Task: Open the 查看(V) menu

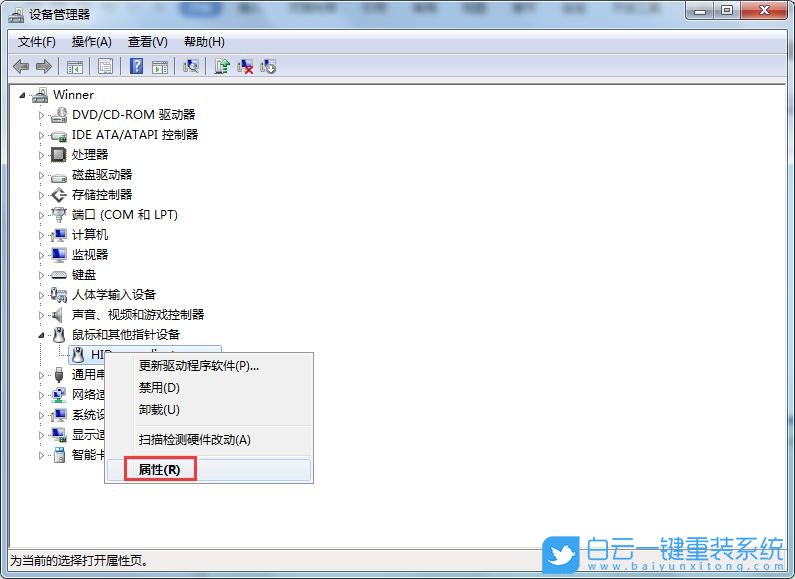Action: tap(148, 42)
